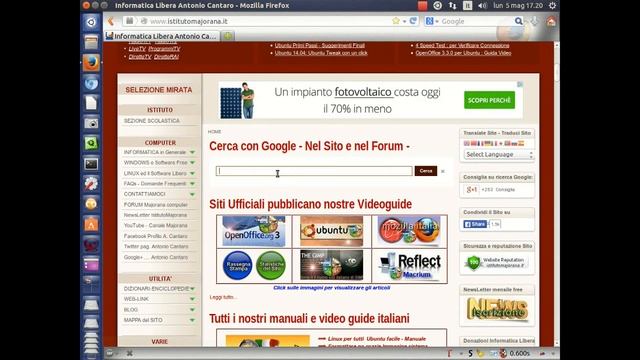Open SEZIONE SCOLASTICA menu item
Viewport: 640px width, 360px height.
click(x=151, y=121)
